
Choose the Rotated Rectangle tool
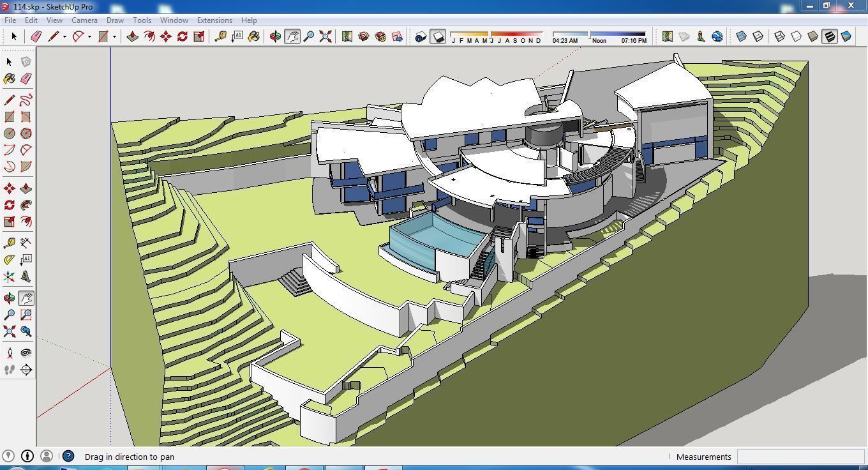coord(26,117)
